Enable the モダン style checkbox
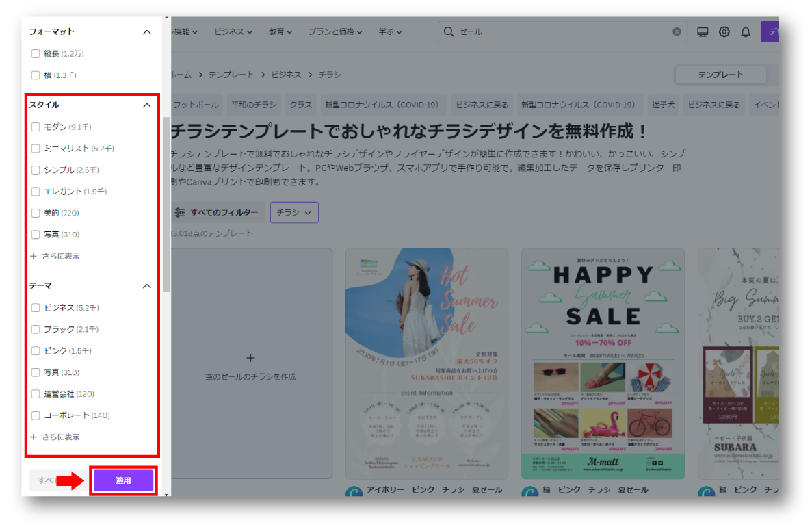Screen dimensions: 812x529 pyautogui.click(x=35, y=127)
